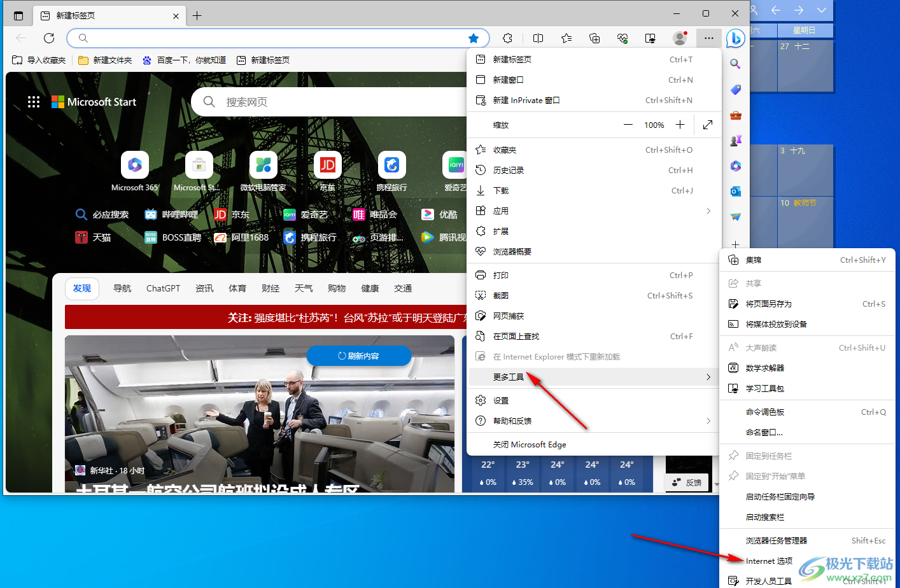The width and height of the screenshot is (900, 588).
Task: Select 集锦 in the submenu
Action: click(807, 260)
